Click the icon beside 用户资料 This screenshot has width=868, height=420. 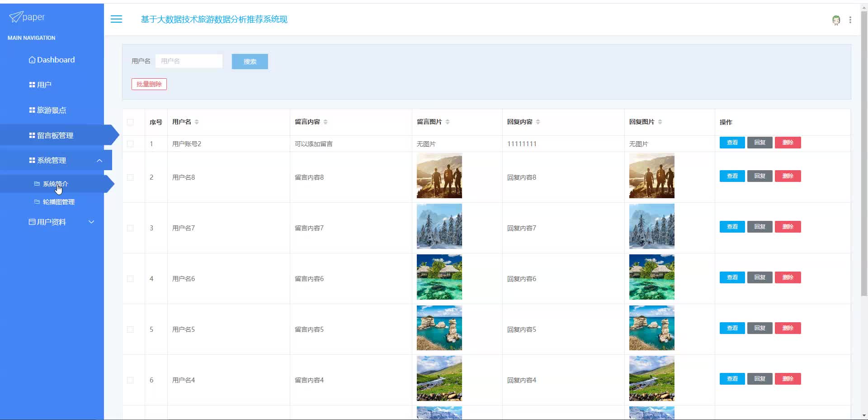click(32, 222)
